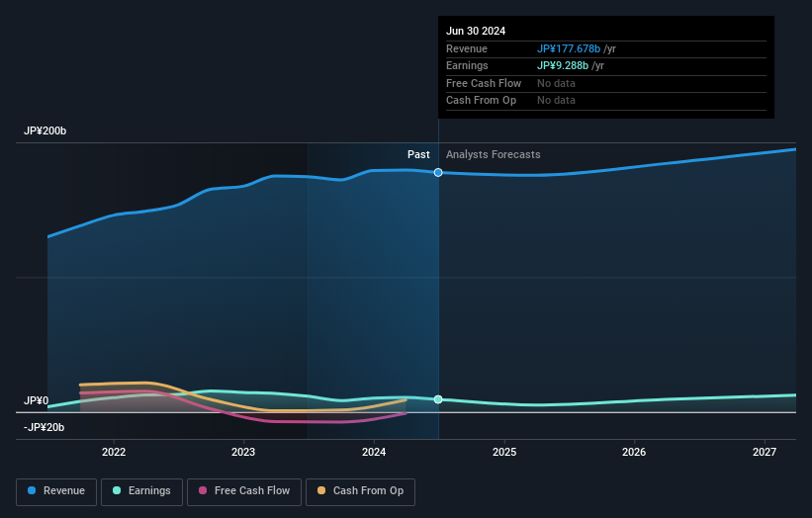
Task: Click the orange Cash From Op legend dot
Action: click(x=321, y=490)
